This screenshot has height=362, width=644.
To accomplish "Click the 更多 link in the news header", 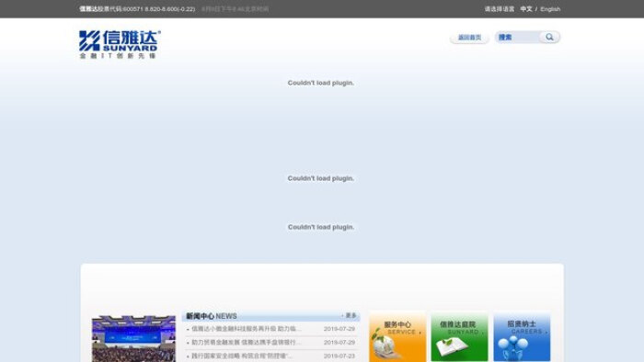I will (x=351, y=316).
